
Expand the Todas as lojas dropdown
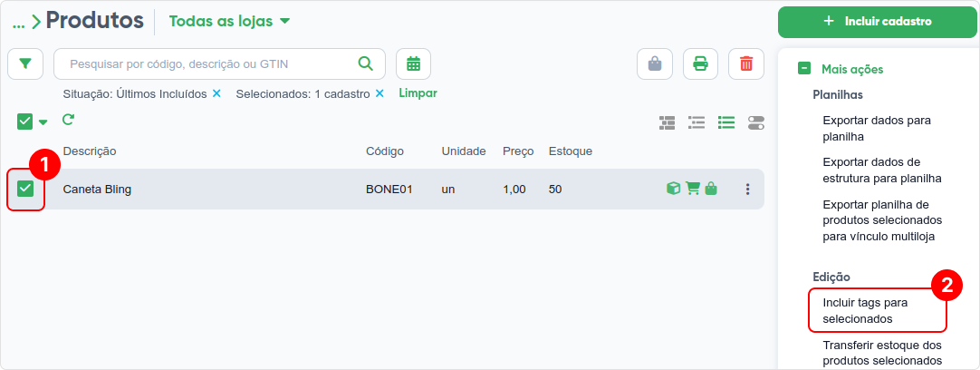[x=229, y=21]
